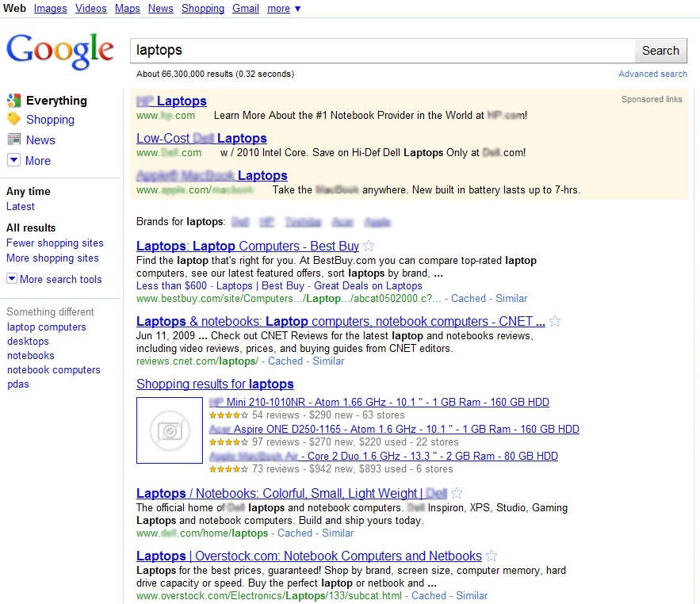Try related search 'laptop computers'
Viewport: 700px width, 604px height.
(47, 327)
